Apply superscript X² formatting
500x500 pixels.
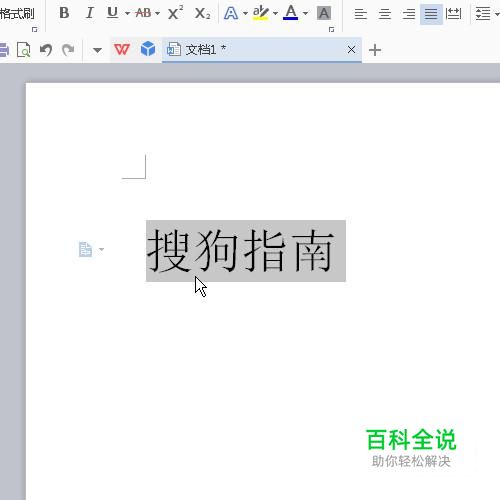coord(175,13)
